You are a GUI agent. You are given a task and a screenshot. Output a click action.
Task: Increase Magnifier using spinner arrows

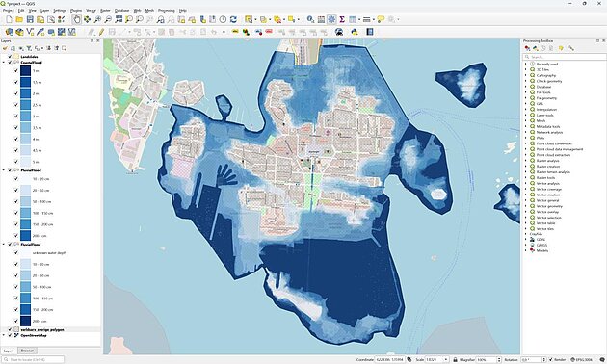pyautogui.click(x=499, y=358)
